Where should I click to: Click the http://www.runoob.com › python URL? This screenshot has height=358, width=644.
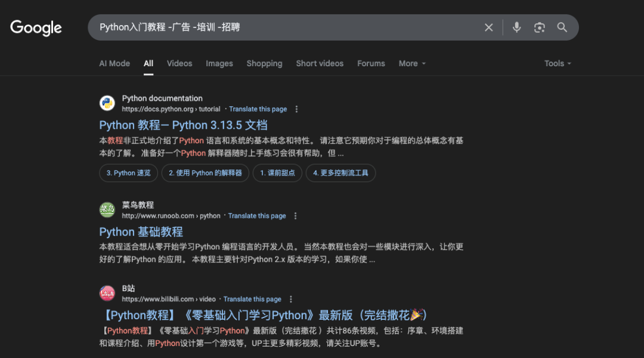(x=171, y=216)
